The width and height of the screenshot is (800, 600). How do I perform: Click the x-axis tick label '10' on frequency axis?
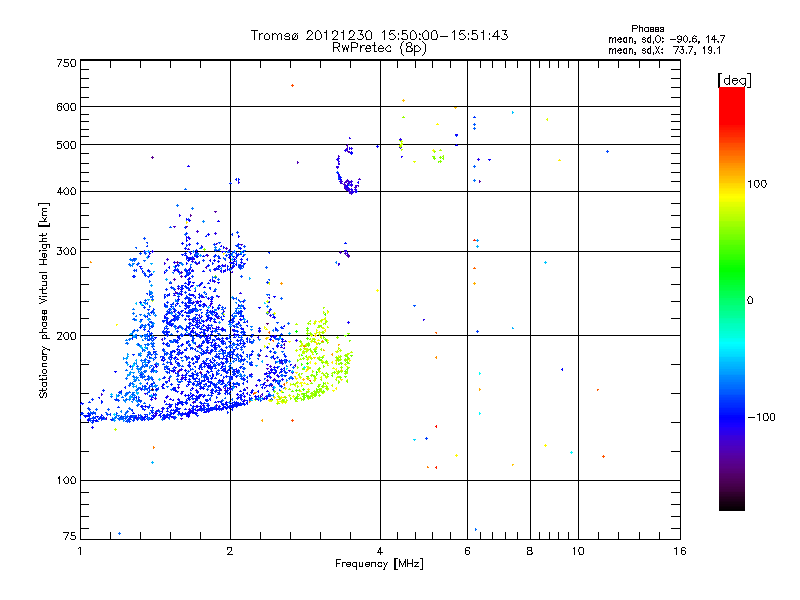pos(578,551)
